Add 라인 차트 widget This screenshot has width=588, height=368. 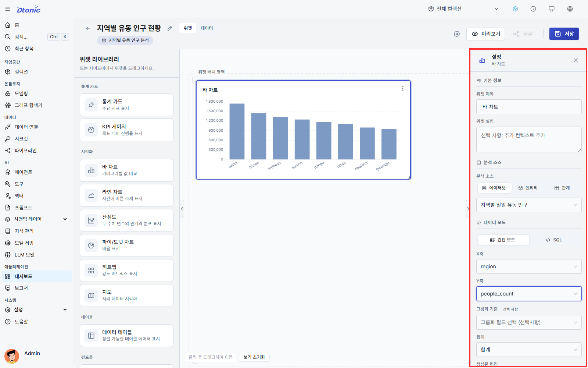pyautogui.click(x=126, y=195)
